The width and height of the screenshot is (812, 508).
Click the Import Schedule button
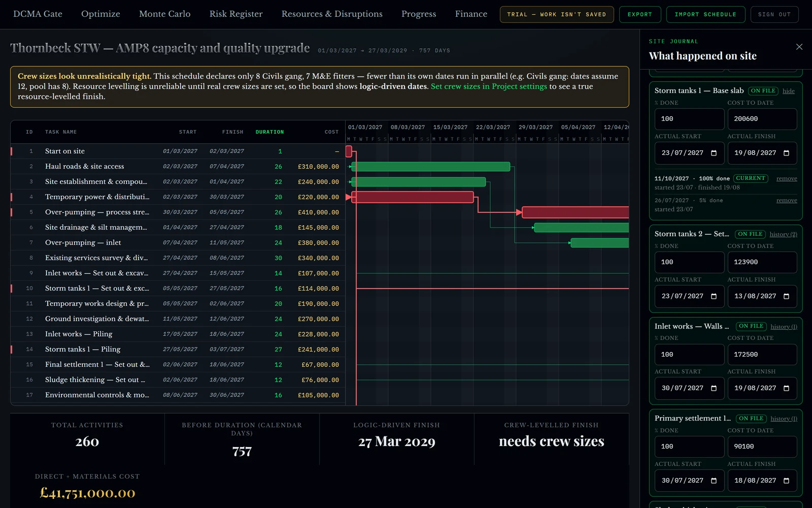705,14
